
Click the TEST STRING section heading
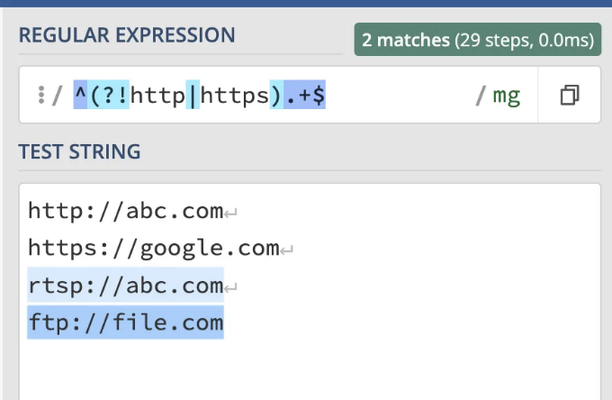(x=79, y=151)
